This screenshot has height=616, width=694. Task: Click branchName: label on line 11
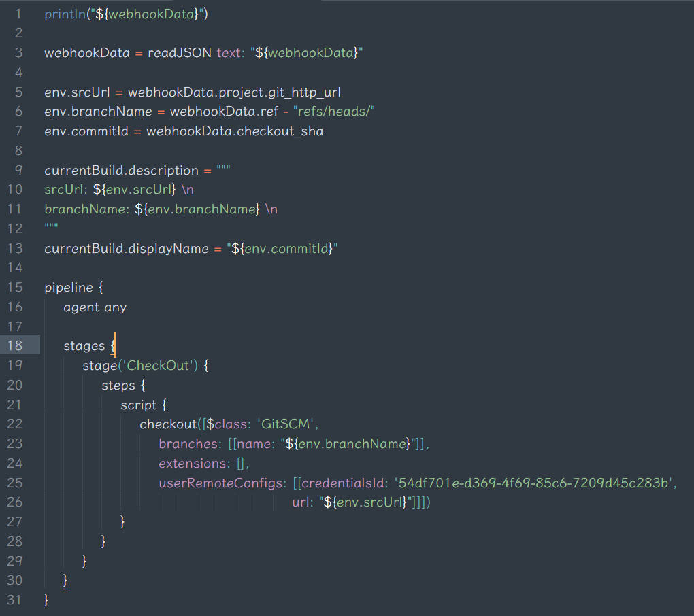(x=87, y=209)
